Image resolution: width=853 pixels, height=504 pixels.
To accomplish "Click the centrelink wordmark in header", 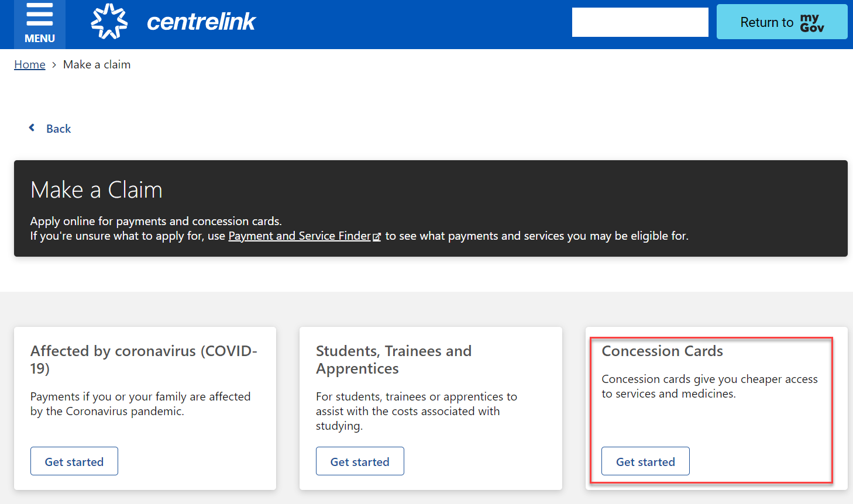I will click(x=201, y=22).
